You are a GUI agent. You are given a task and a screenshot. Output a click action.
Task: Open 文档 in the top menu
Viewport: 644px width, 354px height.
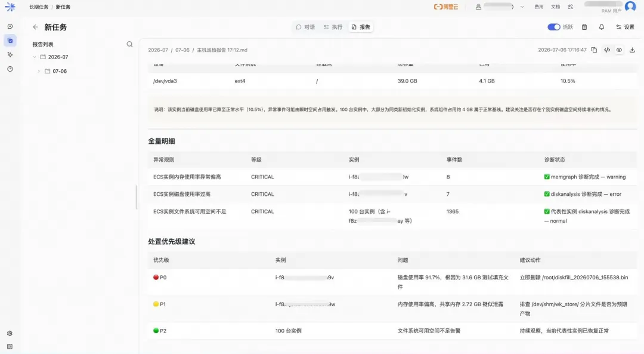point(555,7)
